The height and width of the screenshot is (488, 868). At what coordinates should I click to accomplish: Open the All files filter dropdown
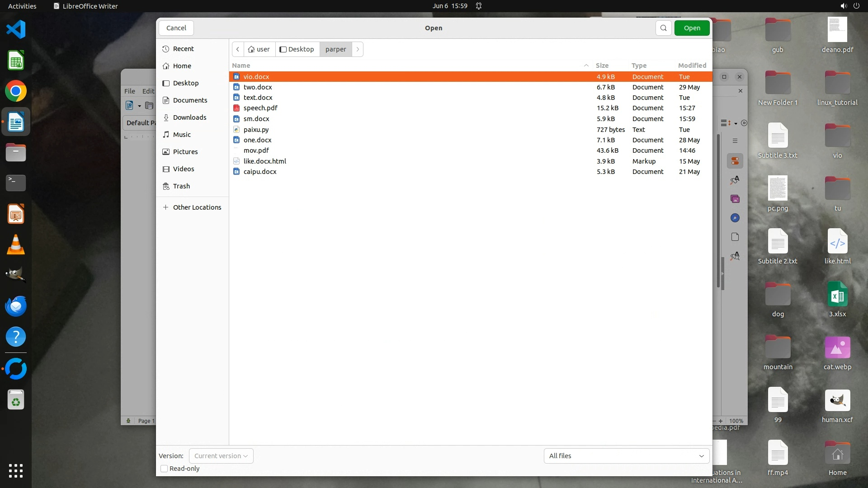point(626,456)
